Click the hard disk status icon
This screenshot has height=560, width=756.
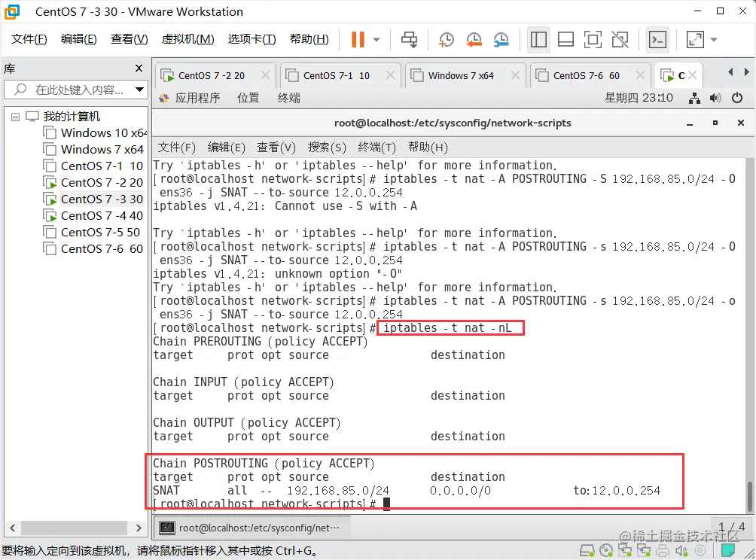pos(586,550)
